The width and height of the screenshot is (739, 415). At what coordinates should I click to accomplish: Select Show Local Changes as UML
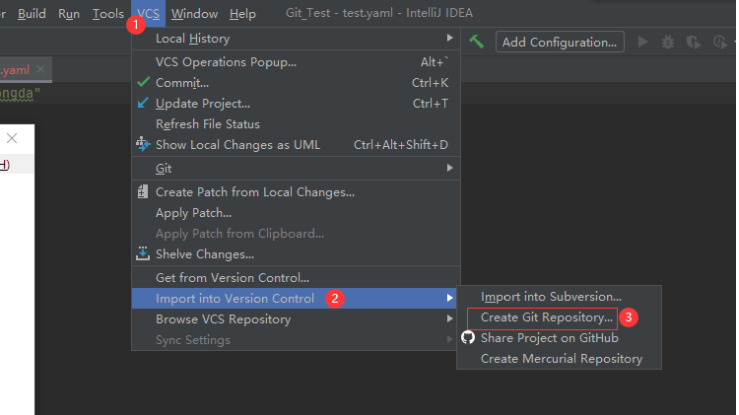coord(238,145)
